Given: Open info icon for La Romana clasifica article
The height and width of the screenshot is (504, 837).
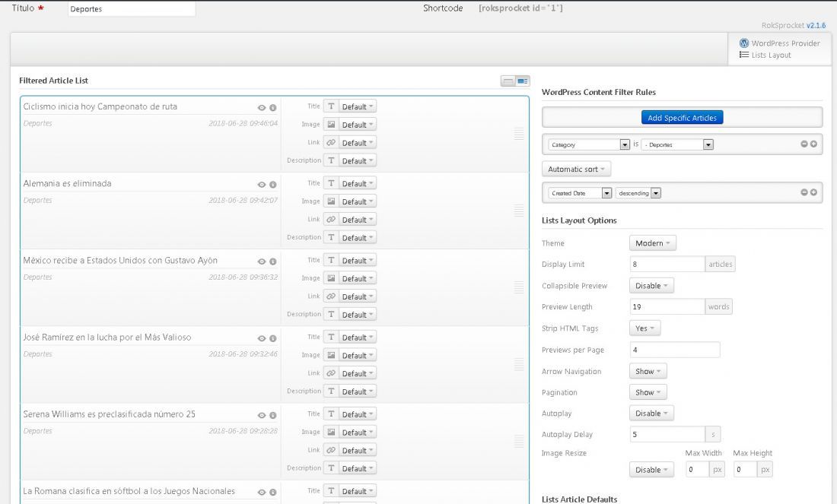Looking at the screenshot, I should [272, 493].
